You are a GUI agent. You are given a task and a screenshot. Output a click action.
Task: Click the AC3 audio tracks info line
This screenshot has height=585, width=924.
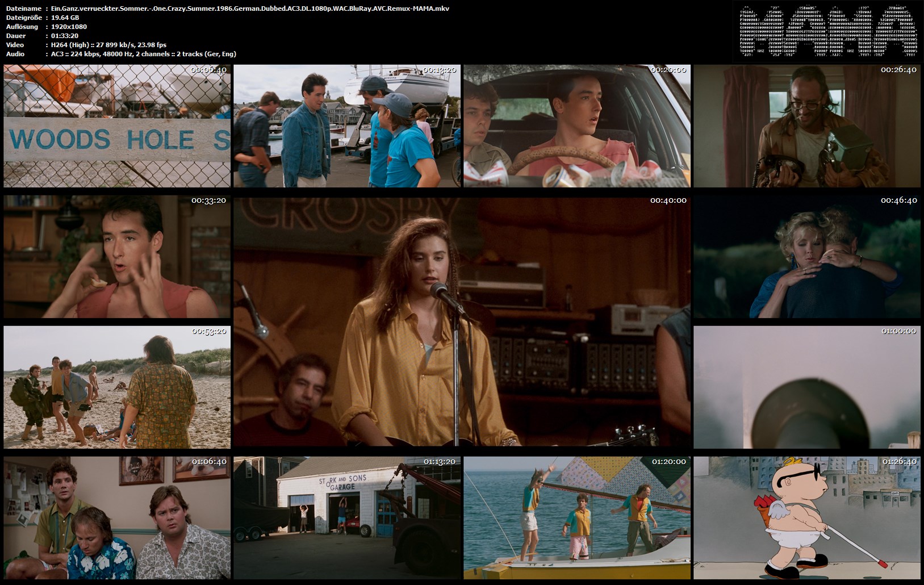pos(143,54)
